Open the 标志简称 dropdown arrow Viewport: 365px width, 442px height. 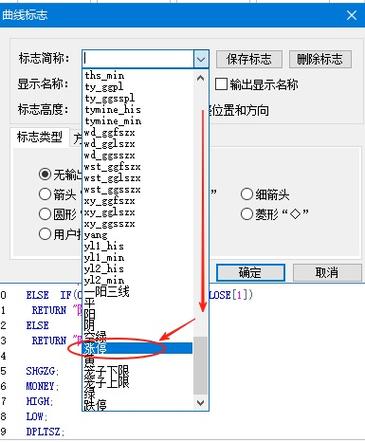200,59
